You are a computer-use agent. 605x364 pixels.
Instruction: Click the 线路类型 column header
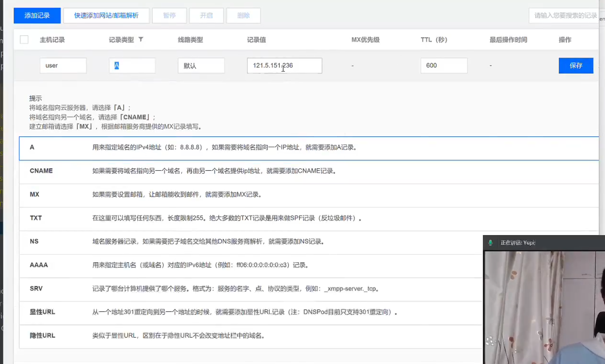pyautogui.click(x=190, y=40)
